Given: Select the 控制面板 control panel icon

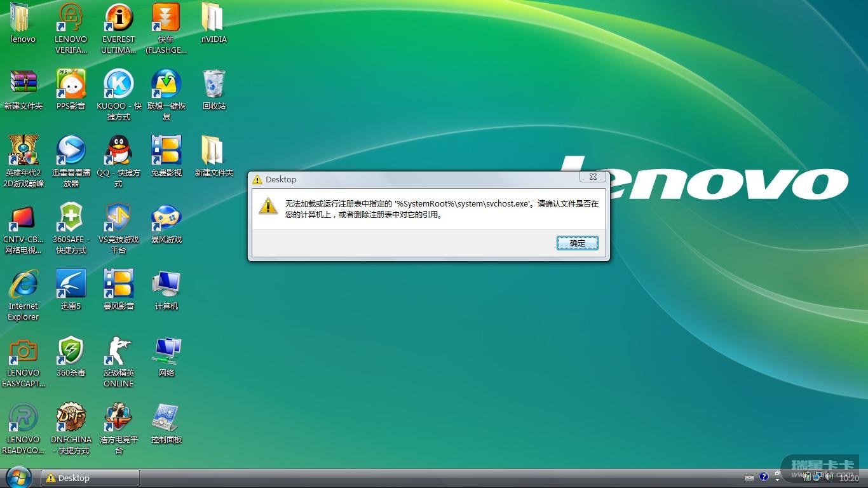Looking at the screenshot, I should click(166, 417).
